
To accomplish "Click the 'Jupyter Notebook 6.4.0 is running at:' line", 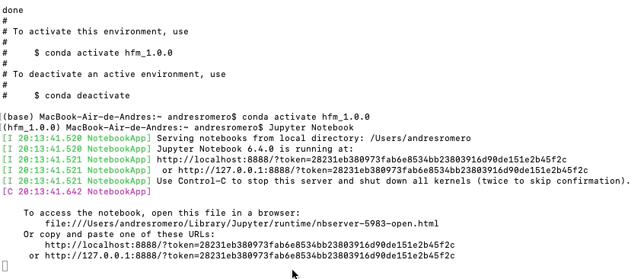I will coord(255,149).
